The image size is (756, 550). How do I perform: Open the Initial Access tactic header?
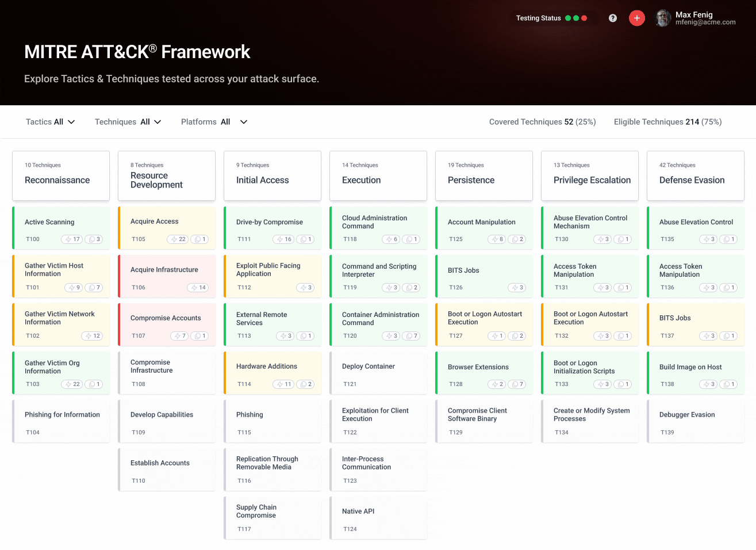[273, 176]
